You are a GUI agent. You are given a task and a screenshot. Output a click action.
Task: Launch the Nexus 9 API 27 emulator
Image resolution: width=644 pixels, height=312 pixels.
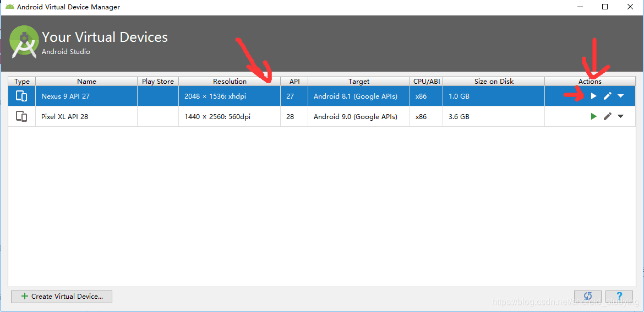[x=593, y=96]
